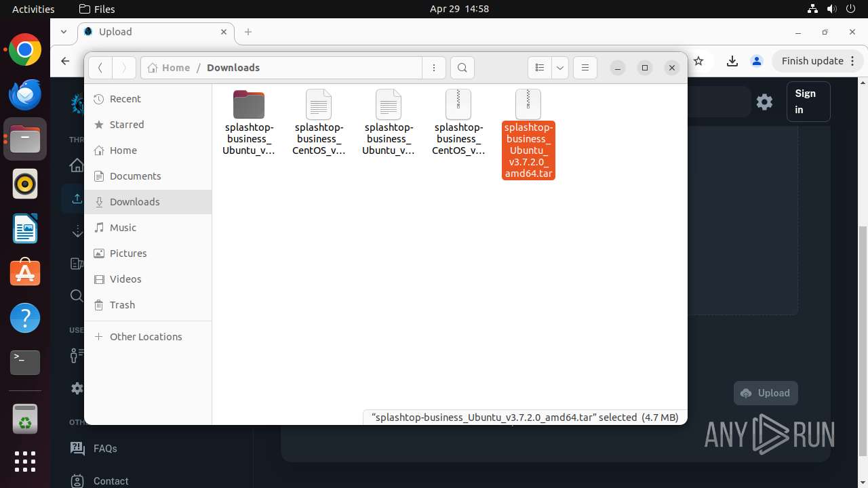868x488 pixels.
Task: Switch to the Upload browser tab
Action: [x=156, y=32]
